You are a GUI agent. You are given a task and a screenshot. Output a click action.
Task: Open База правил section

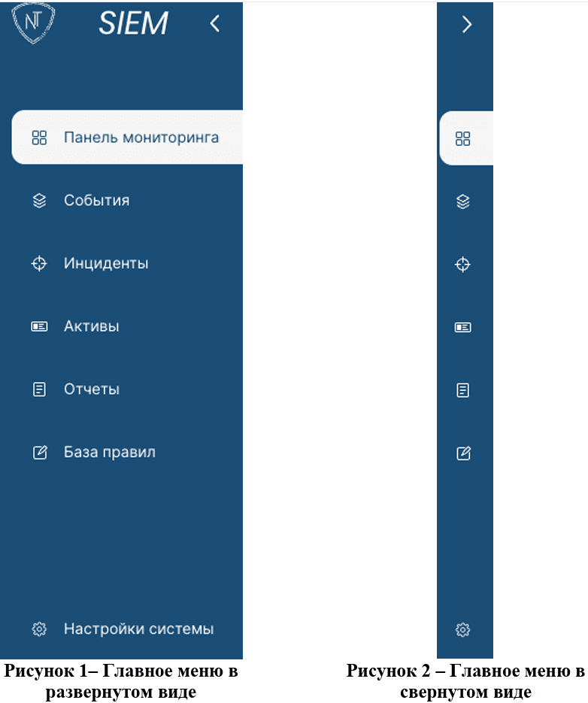[x=127, y=452]
